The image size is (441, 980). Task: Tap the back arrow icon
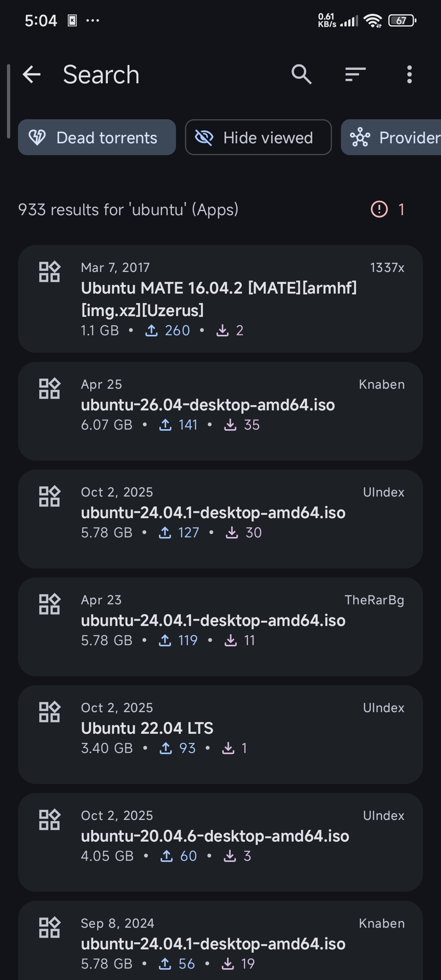pyautogui.click(x=31, y=74)
